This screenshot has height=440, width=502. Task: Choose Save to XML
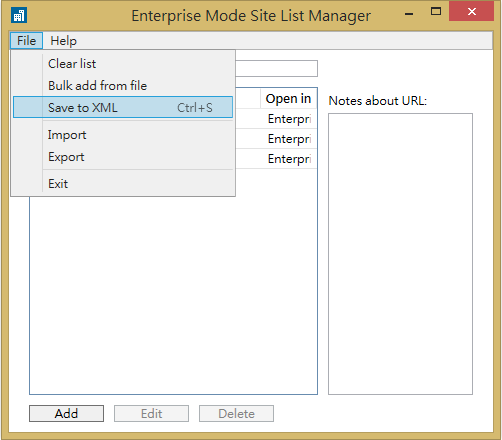click(123, 107)
